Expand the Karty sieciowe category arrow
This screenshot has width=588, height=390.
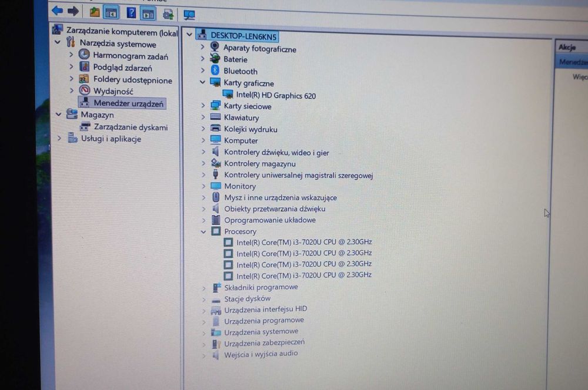click(203, 105)
